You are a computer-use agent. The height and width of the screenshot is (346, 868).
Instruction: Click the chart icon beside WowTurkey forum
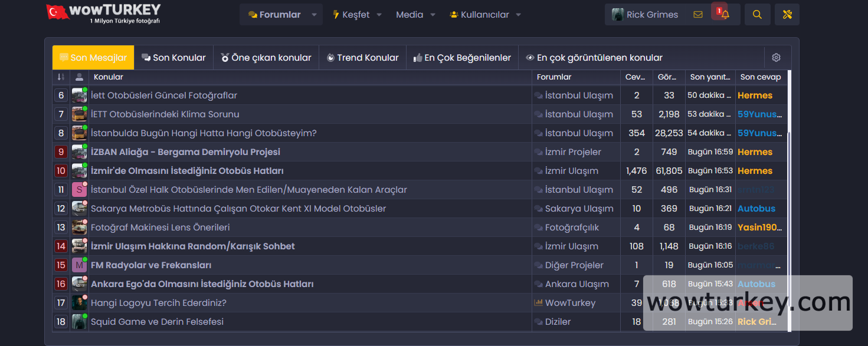click(538, 302)
